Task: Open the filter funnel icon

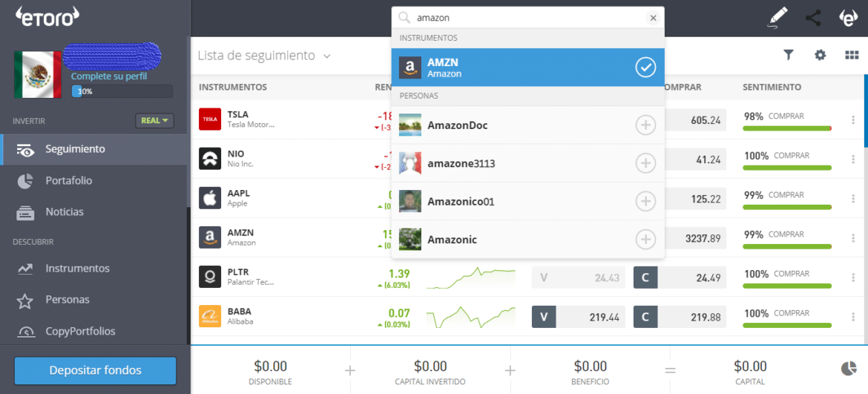Action: [789, 55]
